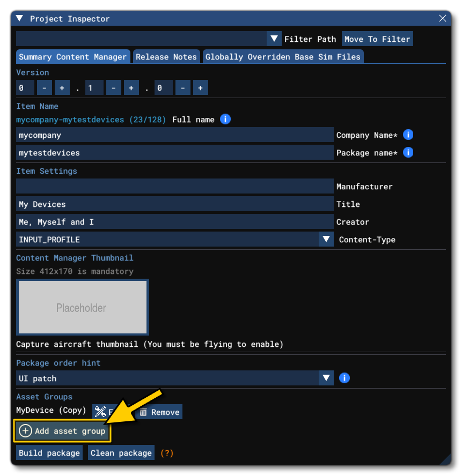Click the info icon next to Package order hint
Screen dimensions: 462x476
click(344, 378)
